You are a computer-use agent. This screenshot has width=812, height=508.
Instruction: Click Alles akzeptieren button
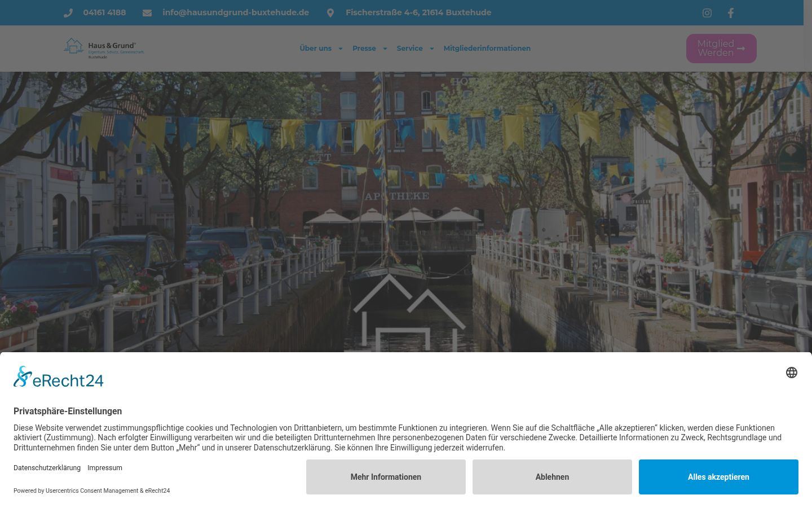tap(718, 477)
